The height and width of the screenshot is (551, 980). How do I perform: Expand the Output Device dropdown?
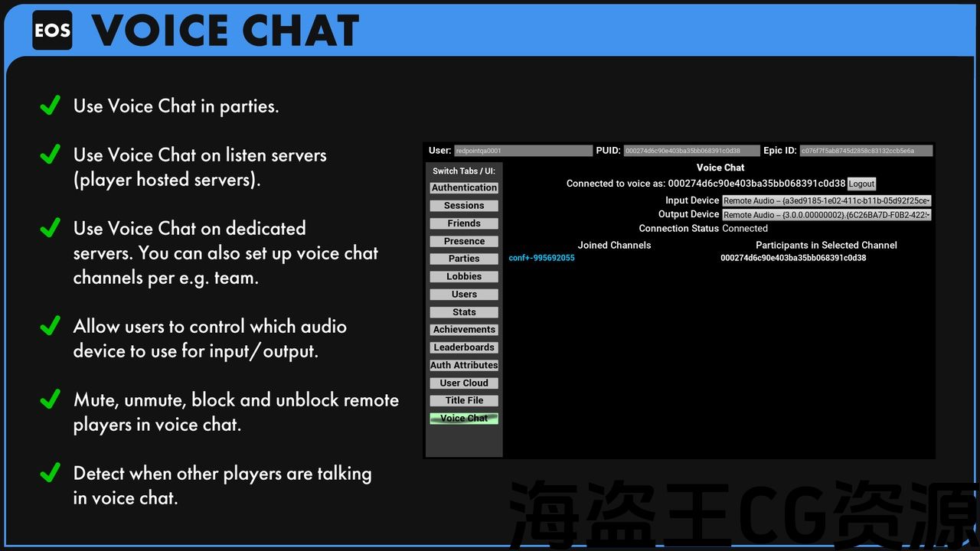tap(826, 215)
